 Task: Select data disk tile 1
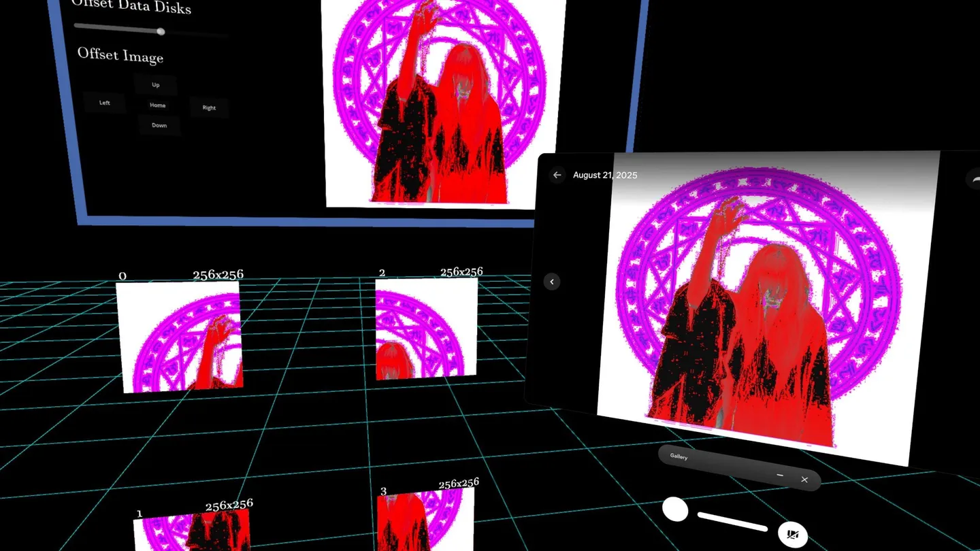click(x=192, y=531)
